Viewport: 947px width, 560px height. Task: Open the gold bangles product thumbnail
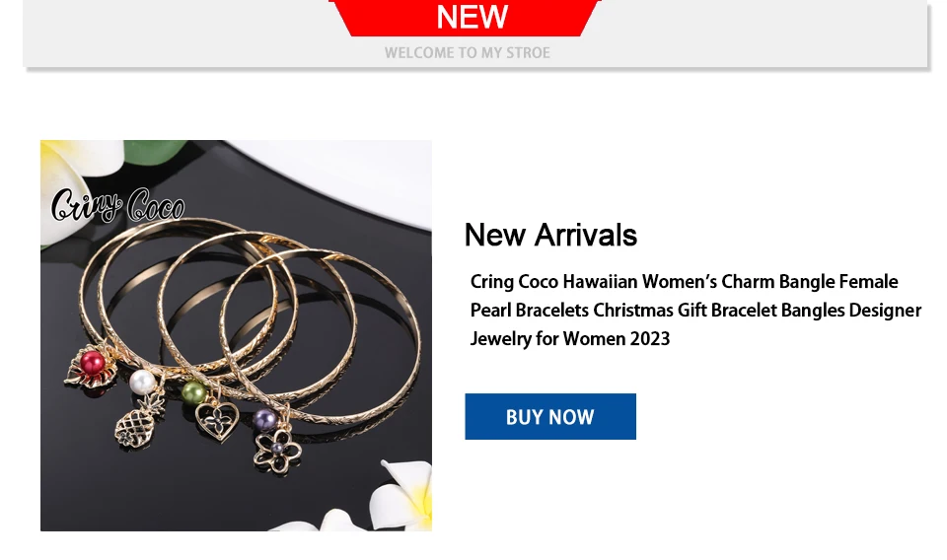click(236, 335)
